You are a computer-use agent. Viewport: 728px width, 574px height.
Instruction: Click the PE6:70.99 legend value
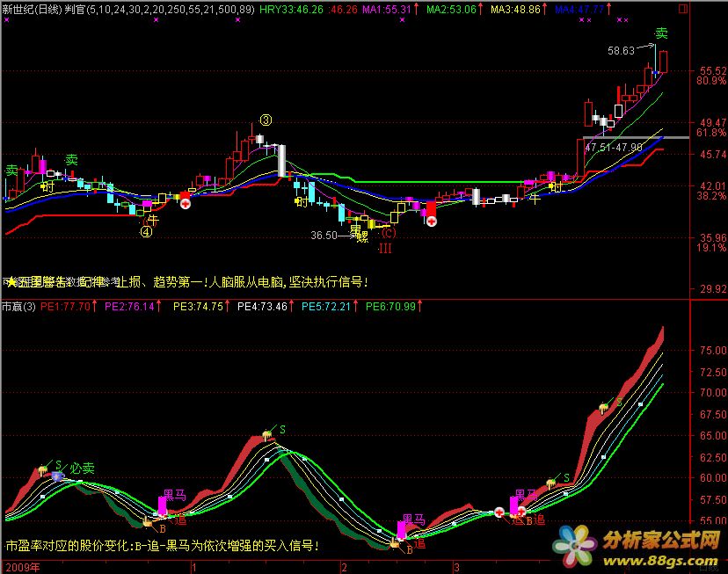390,306
